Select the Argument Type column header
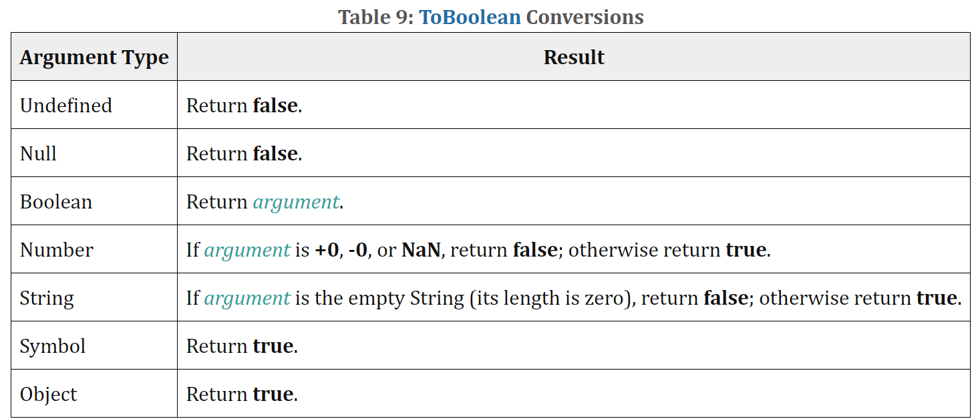Image resolution: width=980 pixels, height=419 pixels. pyautogui.click(x=94, y=57)
